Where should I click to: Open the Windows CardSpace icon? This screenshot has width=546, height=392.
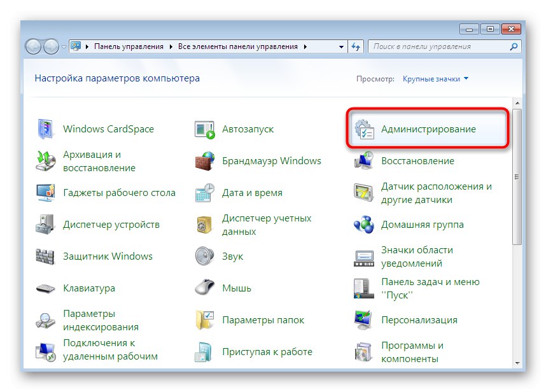[45, 129]
